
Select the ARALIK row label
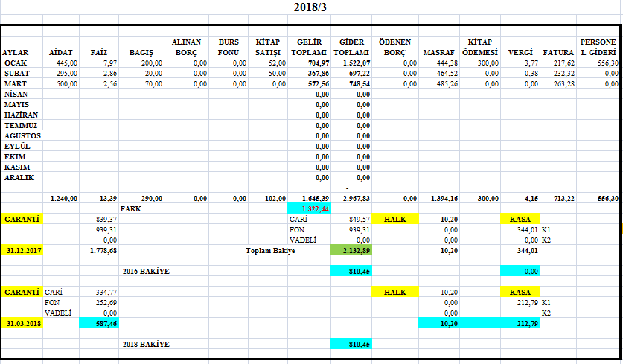coord(19,178)
